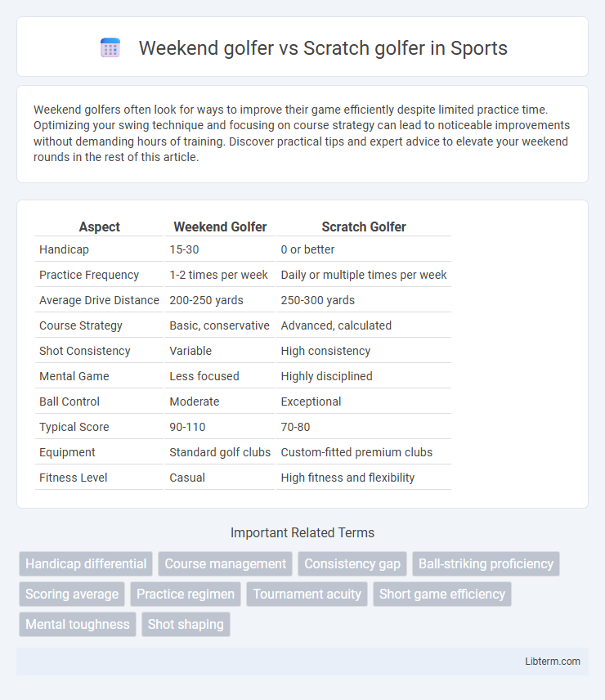Click the calendar grid icon beside the title
Image resolution: width=605 pixels, height=700 pixels.
point(110,47)
